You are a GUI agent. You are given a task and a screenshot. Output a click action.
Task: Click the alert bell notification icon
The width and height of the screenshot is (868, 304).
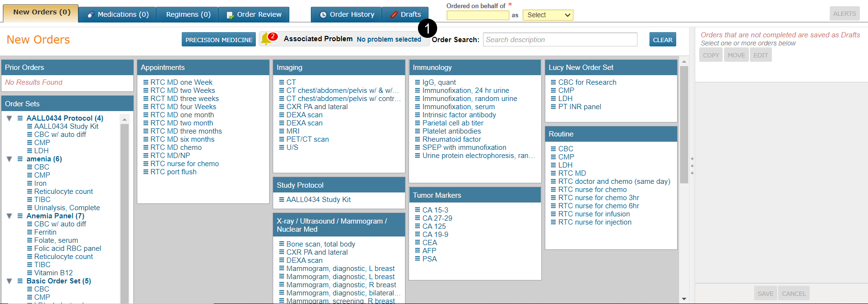[x=266, y=39]
